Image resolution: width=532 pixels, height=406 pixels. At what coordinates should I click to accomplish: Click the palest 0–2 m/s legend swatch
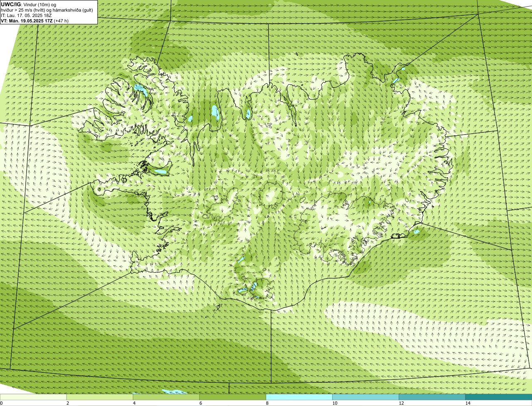33,397
